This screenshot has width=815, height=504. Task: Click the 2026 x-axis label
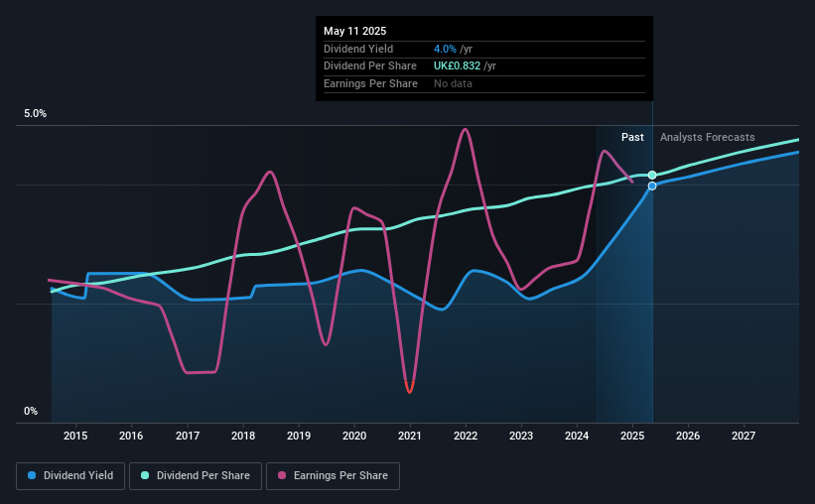688,436
